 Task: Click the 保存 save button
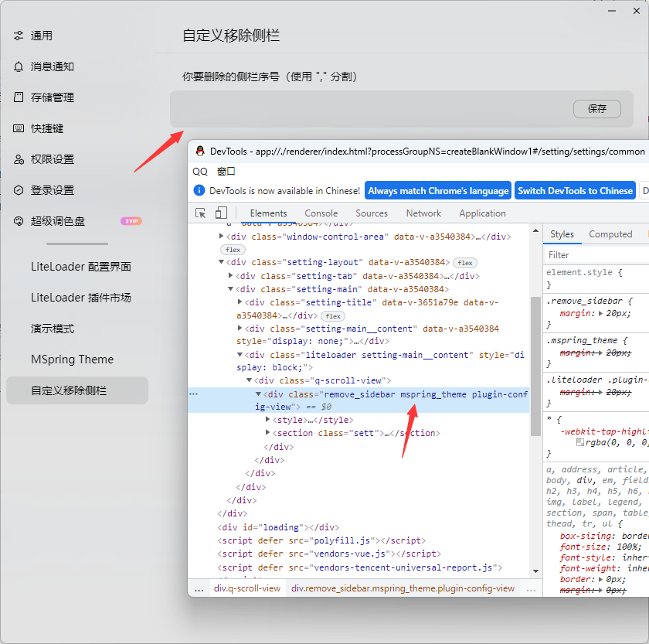pos(597,109)
